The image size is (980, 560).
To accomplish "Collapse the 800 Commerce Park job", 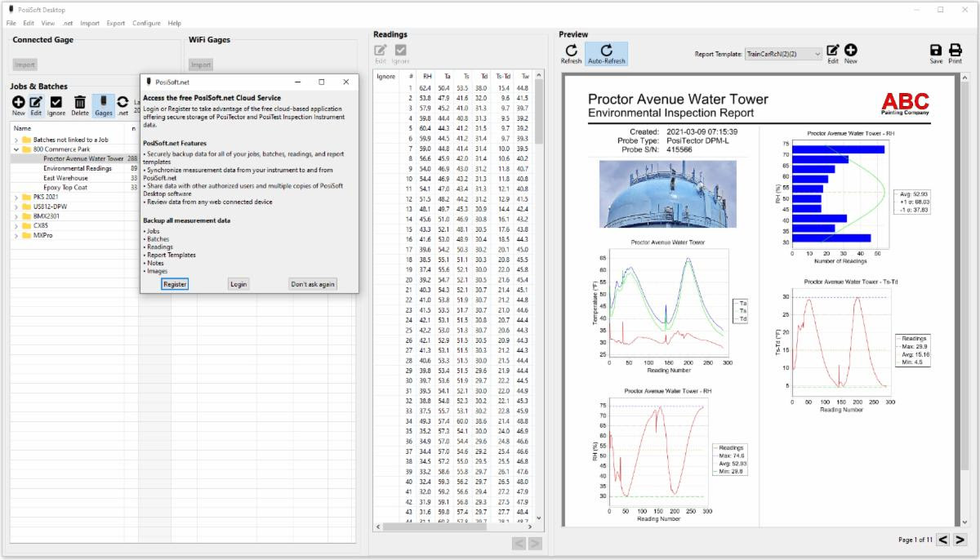I will pos(16,150).
